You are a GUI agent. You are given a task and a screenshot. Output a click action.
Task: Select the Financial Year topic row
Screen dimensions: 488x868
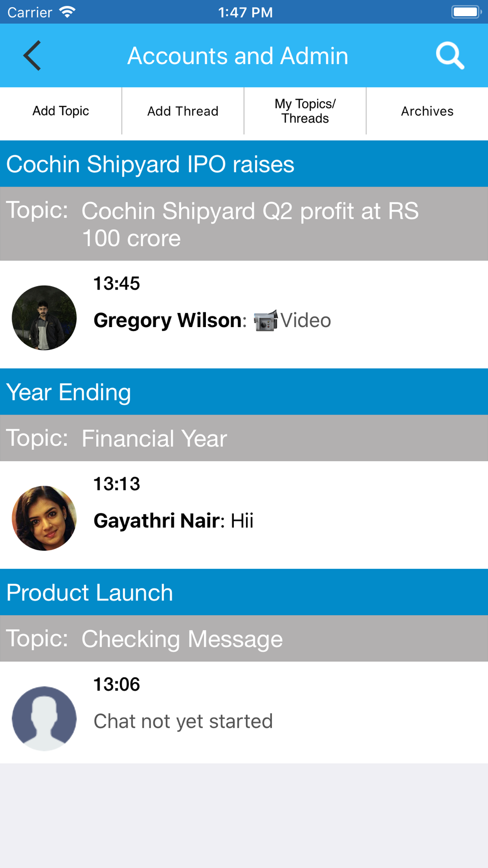coord(244,438)
